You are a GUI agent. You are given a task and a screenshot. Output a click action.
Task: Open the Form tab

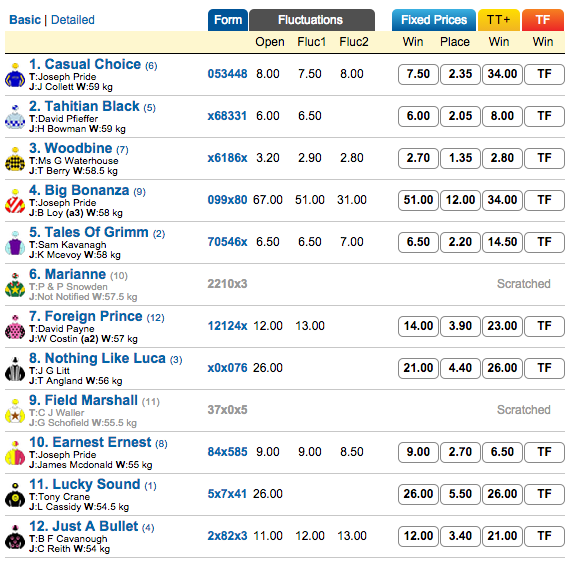tap(228, 20)
